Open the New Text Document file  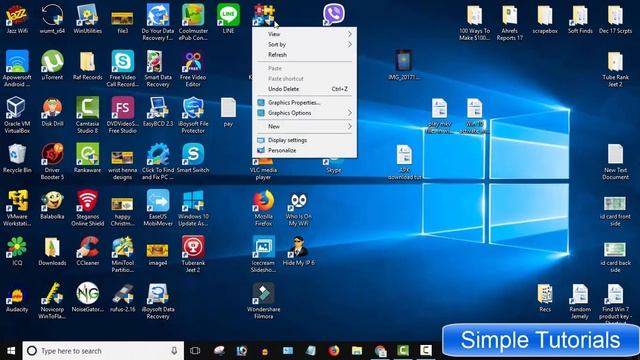(x=616, y=162)
